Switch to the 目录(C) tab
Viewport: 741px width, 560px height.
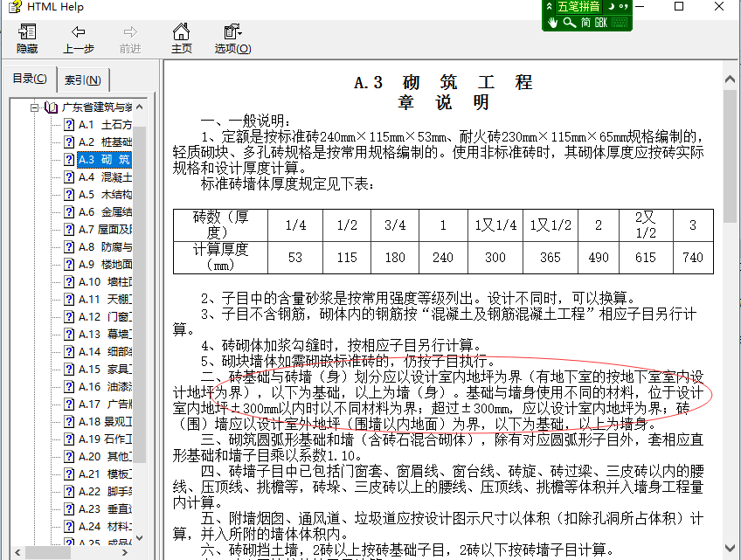coord(30,79)
